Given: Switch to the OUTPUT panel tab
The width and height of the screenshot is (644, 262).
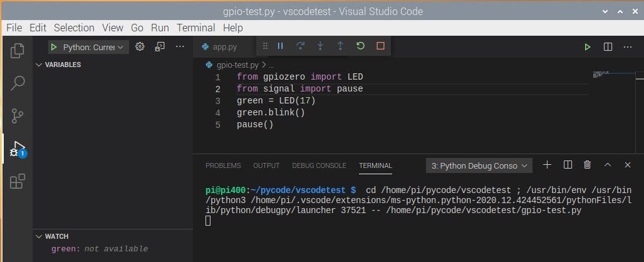Looking at the screenshot, I should coord(266,165).
